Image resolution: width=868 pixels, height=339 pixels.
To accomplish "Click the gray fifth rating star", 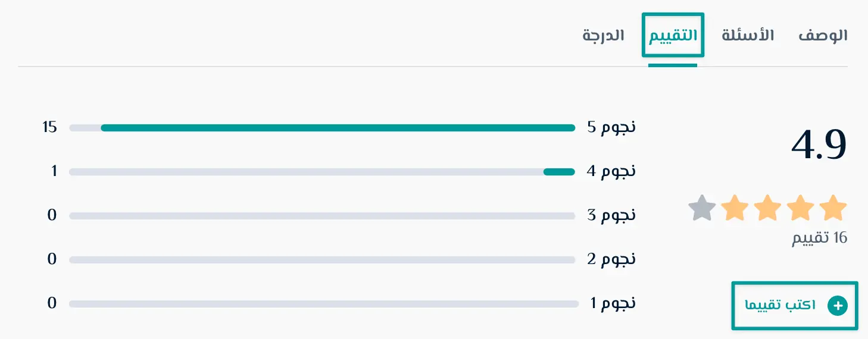I will coord(702,208).
